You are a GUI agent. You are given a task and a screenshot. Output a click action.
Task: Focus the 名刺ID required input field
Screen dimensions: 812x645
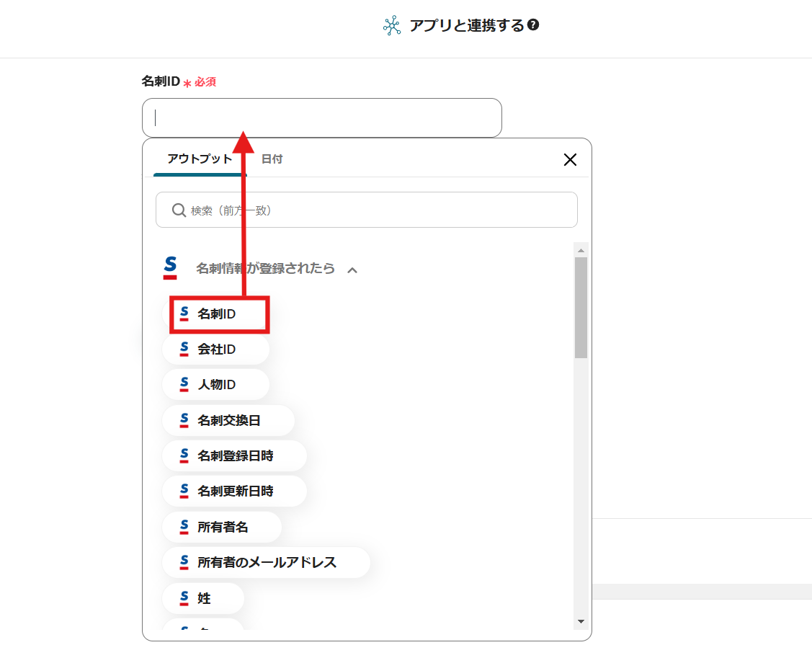[321, 117]
